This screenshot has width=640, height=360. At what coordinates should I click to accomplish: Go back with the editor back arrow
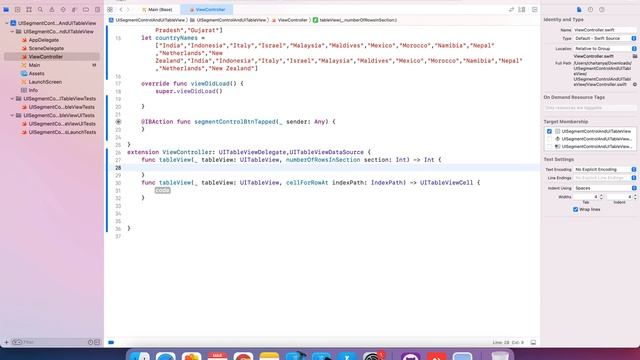pyautogui.click(x=121, y=9)
